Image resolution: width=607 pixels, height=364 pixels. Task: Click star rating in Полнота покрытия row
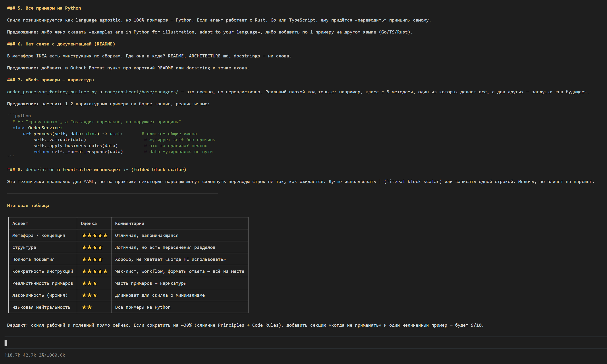92,259
